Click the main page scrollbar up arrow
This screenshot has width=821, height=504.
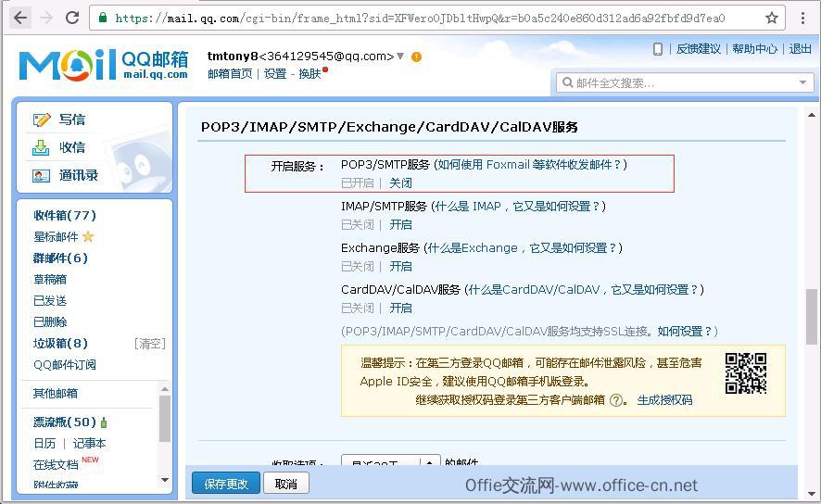(811, 115)
